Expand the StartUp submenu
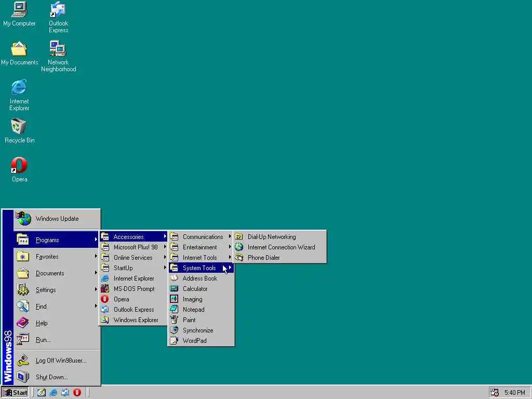 tap(134, 268)
